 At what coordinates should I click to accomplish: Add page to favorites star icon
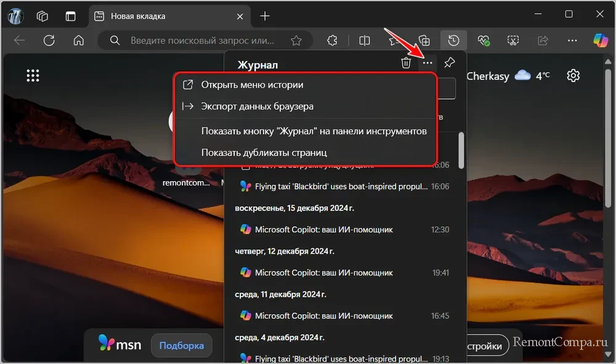pos(296,40)
